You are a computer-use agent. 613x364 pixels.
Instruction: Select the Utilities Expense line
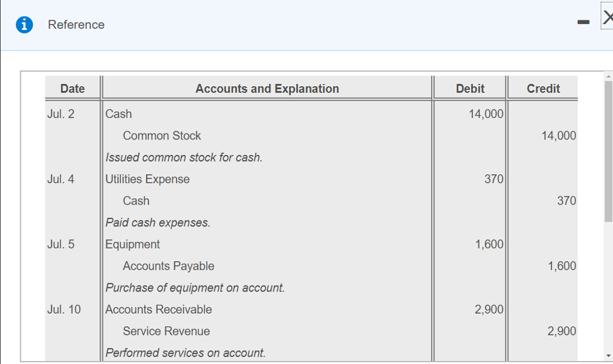point(147,179)
